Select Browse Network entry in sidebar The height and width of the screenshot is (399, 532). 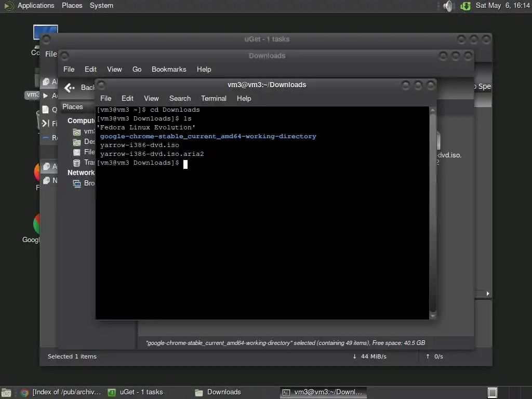[84, 183]
